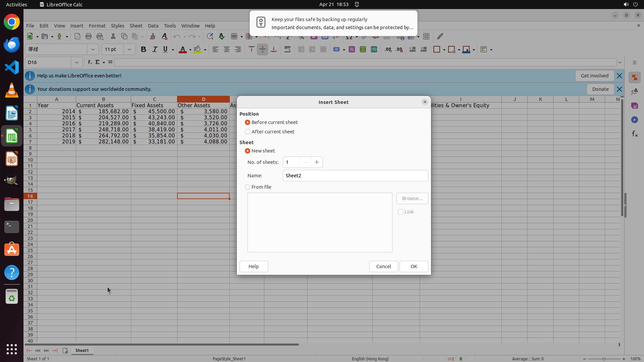
Task: Click the Bold formatting icon
Action: click(x=144, y=50)
